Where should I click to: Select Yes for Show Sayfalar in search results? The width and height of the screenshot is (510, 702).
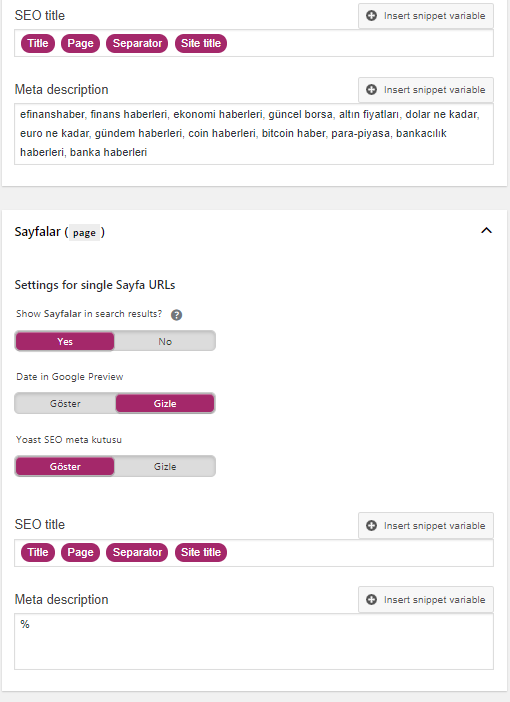pos(65,341)
